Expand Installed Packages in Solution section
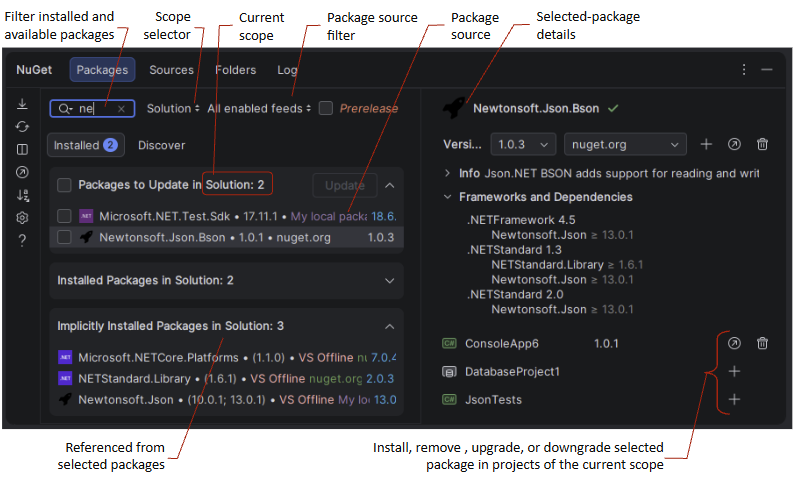 coord(389,281)
